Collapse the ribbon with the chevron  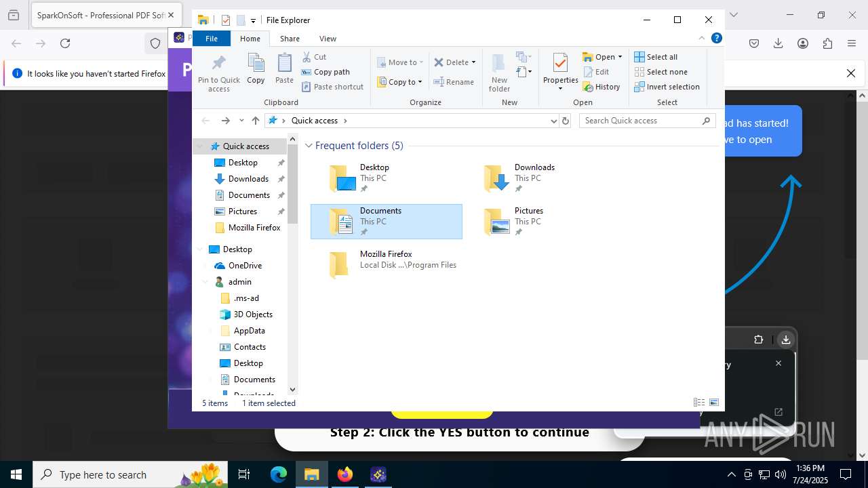pos(702,39)
